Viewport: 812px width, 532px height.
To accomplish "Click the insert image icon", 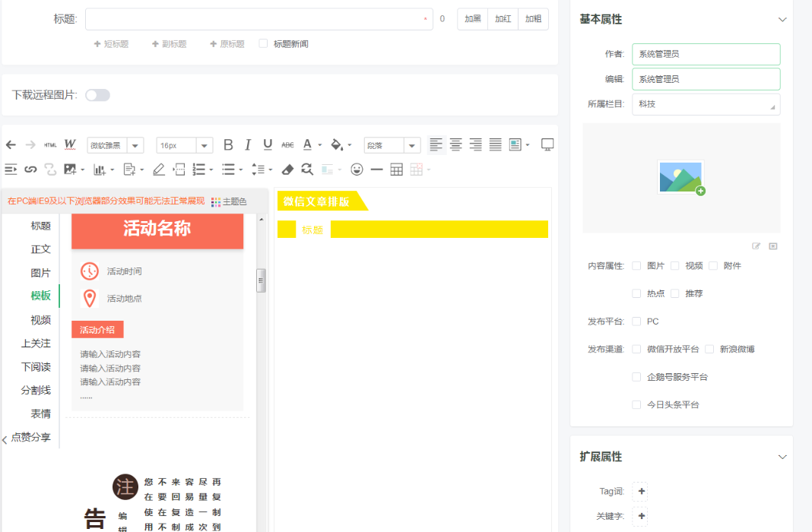I will pos(69,169).
